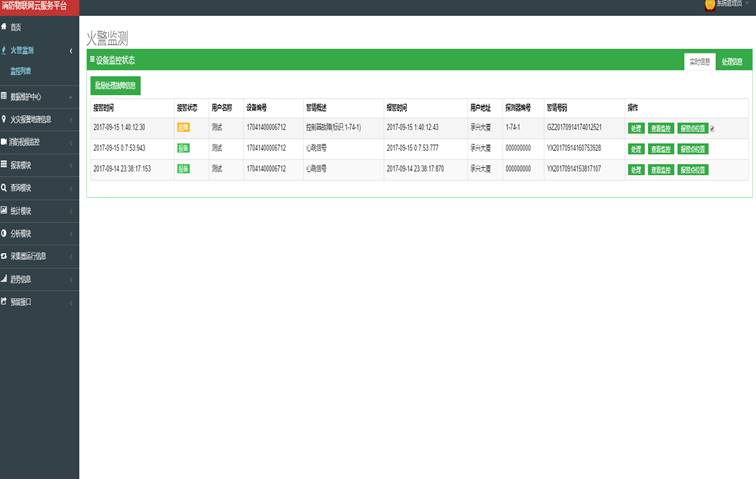Expand the video monitoring section with its chevron

coord(71,143)
